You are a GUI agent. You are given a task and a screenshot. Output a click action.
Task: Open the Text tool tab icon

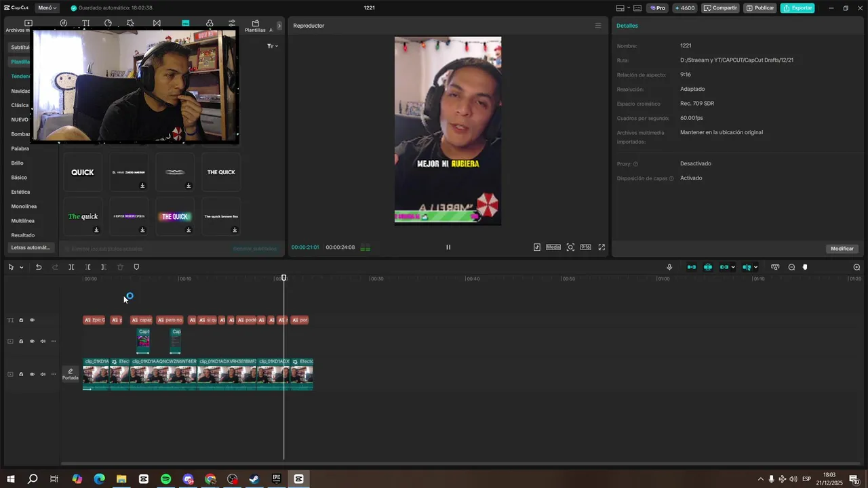[86, 23]
